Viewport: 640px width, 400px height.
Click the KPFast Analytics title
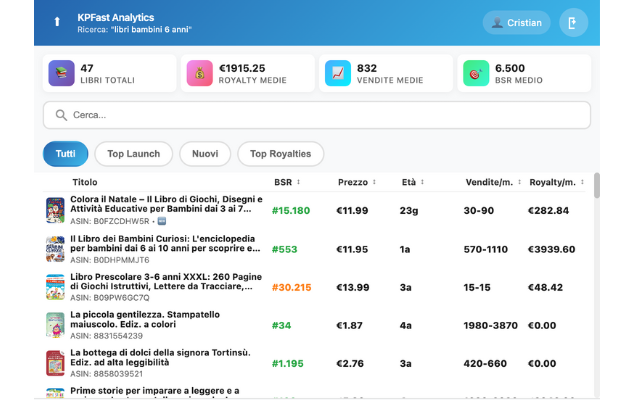[x=116, y=18]
